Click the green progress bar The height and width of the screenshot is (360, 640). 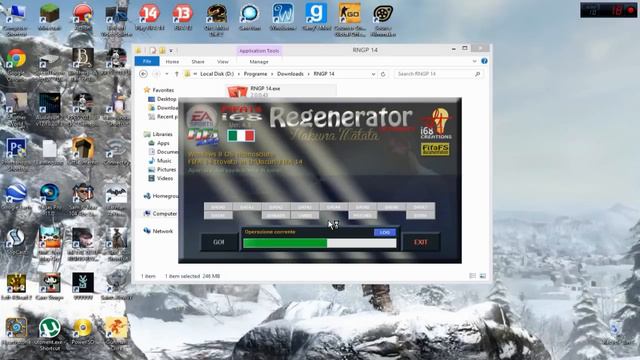(x=319, y=243)
